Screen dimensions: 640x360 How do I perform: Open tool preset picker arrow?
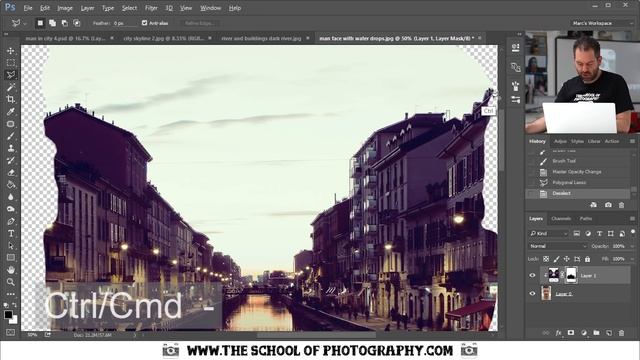point(25,24)
